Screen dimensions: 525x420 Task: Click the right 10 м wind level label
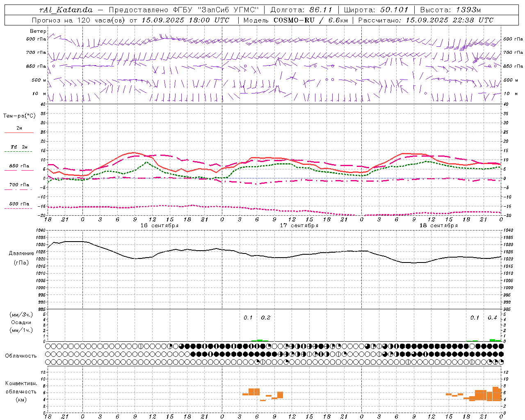click(510, 94)
